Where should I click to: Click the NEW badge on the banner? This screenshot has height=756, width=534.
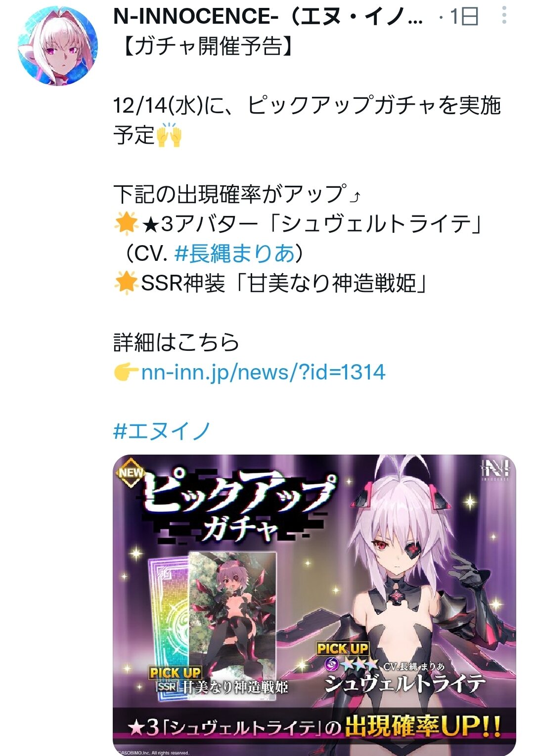131,472
